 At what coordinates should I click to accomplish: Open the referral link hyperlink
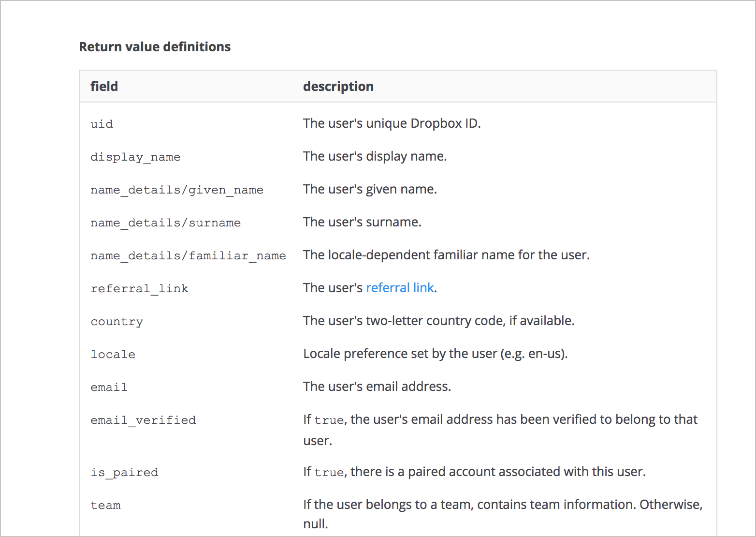400,288
